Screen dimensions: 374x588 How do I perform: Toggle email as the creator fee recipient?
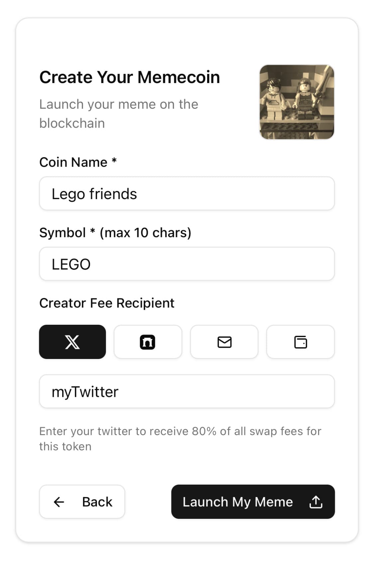point(224,342)
